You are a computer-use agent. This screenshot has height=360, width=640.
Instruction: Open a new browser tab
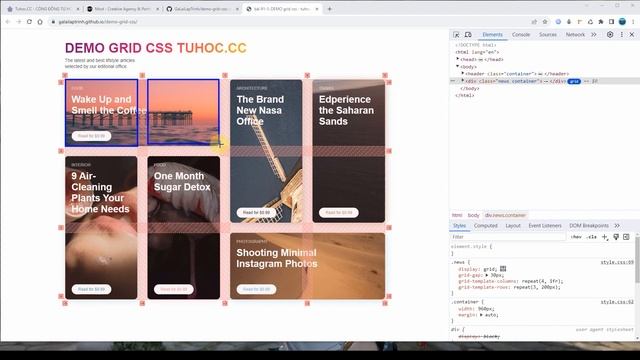329,9
